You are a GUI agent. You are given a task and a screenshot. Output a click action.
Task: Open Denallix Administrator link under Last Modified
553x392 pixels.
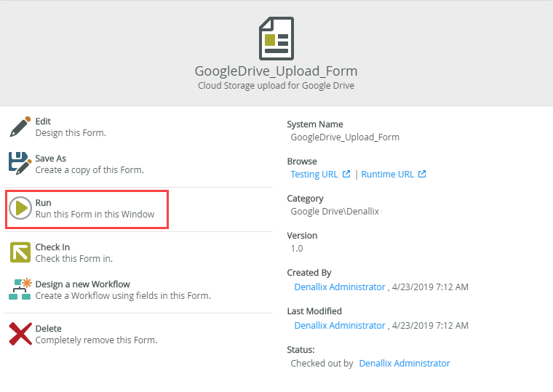340,325
